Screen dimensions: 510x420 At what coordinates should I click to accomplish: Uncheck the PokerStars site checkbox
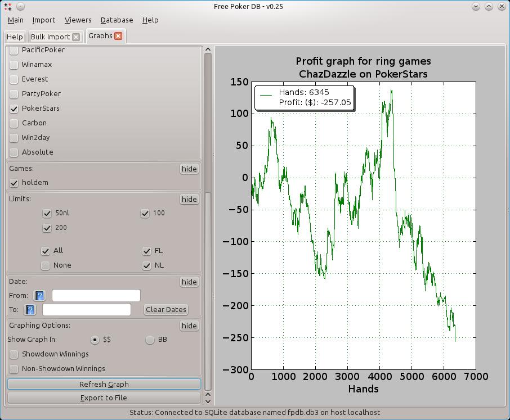point(14,109)
